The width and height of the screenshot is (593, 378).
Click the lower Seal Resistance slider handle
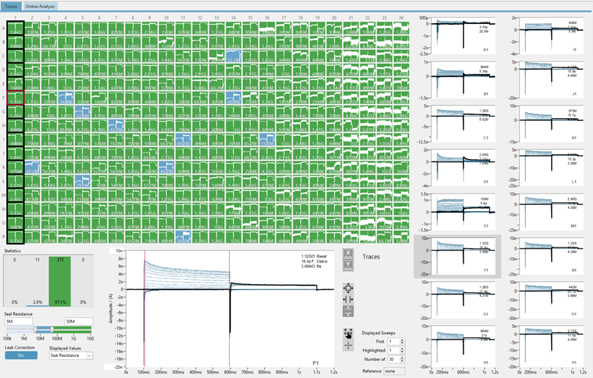pyautogui.click(x=36, y=330)
